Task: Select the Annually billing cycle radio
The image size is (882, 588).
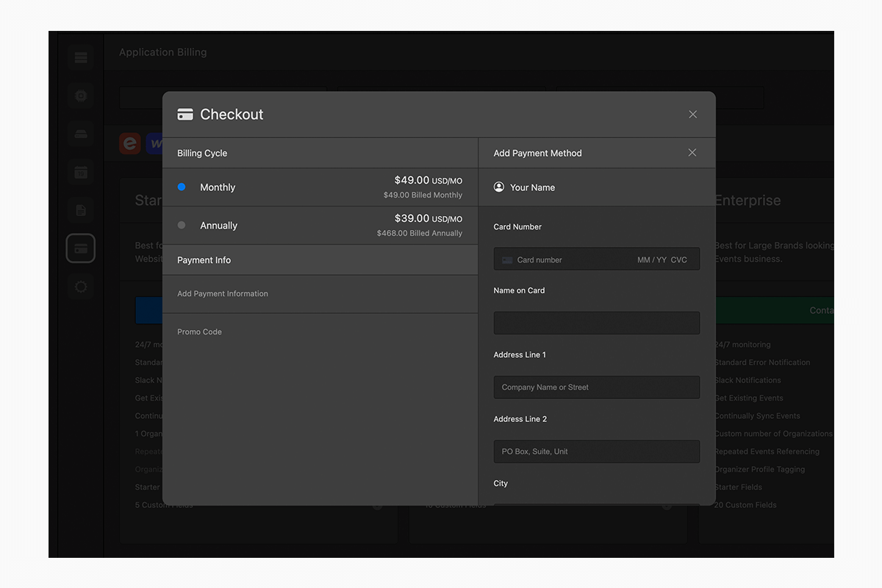Action: 182,226
